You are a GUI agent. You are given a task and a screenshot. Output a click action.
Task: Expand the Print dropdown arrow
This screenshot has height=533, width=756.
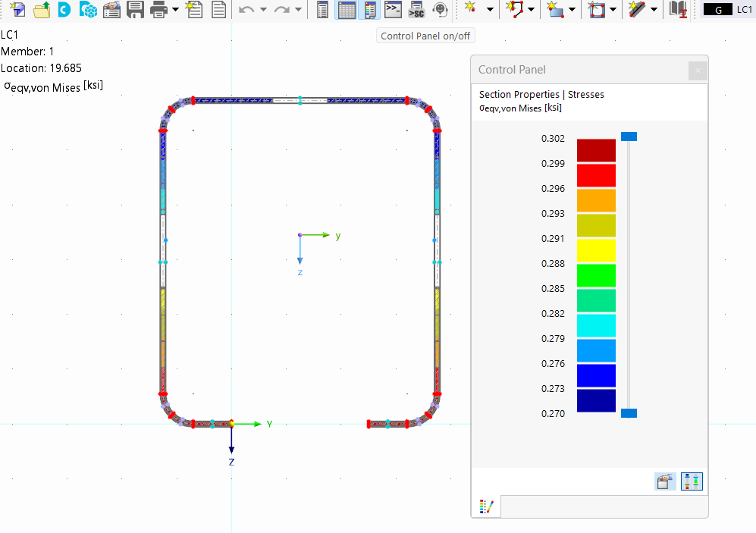176,10
